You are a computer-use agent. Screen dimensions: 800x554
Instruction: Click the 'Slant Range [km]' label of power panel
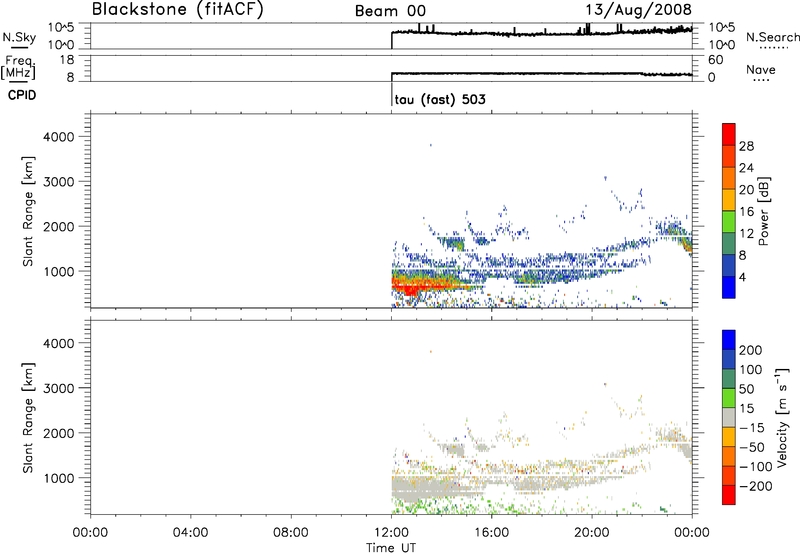click(28, 211)
